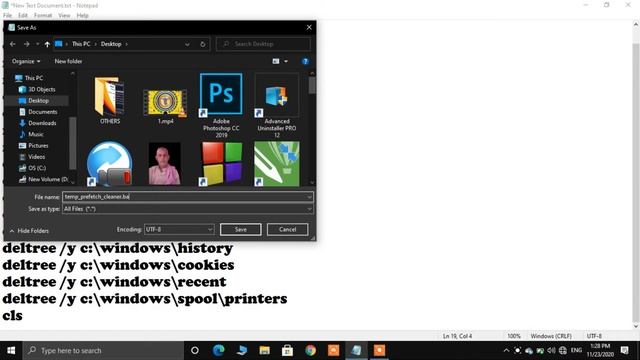The height and width of the screenshot is (360, 640).
Task: Open the Encoding UTF-8 dropdown
Action: click(x=179, y=229)
